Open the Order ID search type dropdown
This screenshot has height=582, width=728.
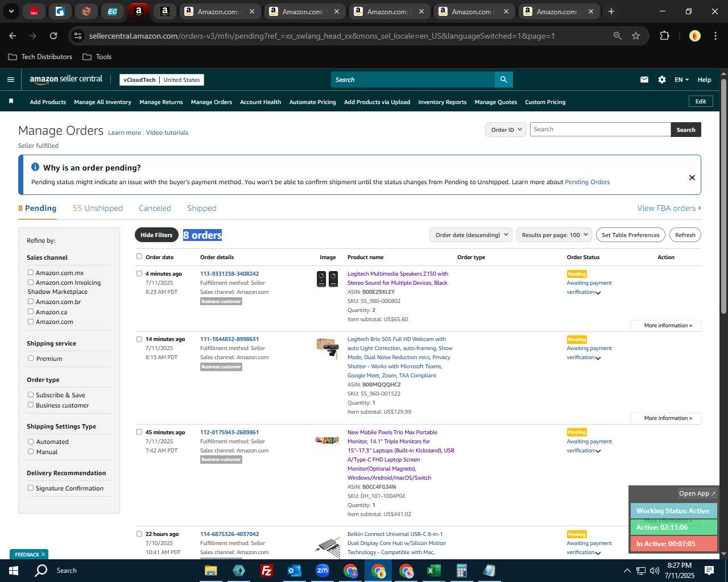[506, 130]
